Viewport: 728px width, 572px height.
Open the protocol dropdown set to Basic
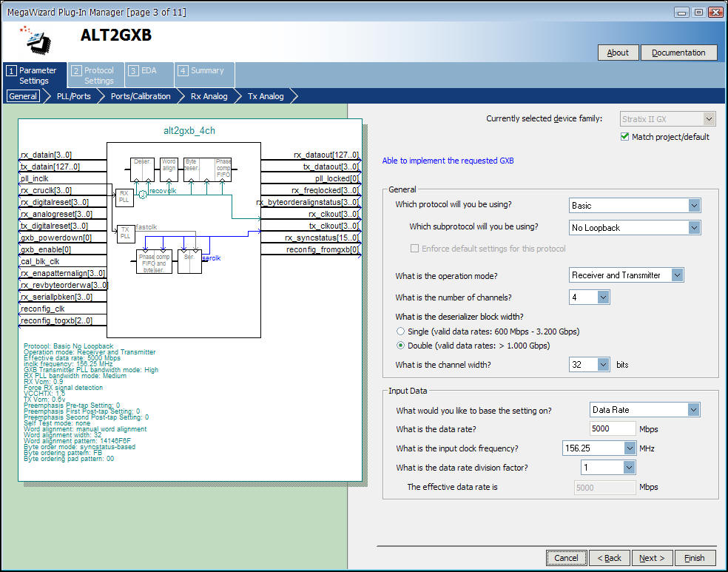pos(635,205)
